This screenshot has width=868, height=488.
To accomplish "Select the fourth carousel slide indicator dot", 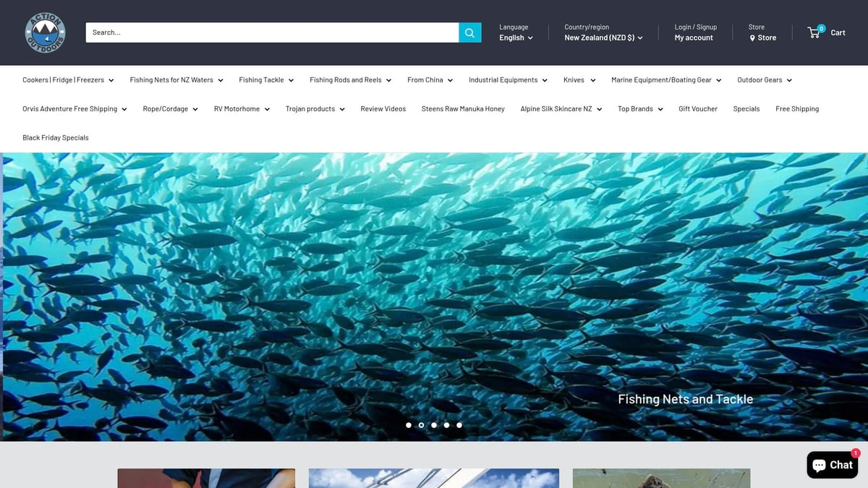I will click(446, 425).
